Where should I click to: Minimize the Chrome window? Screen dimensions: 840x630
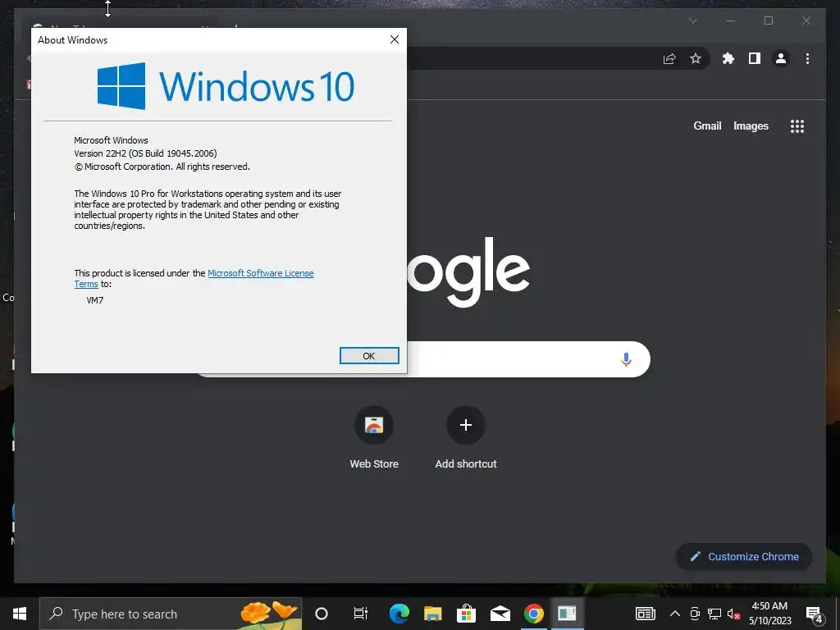(731, 21)
